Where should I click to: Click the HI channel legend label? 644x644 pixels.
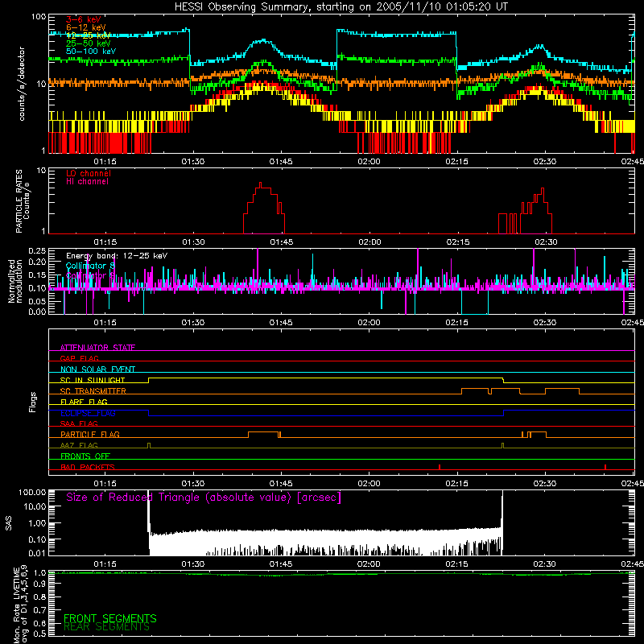[x=88, y=182]
